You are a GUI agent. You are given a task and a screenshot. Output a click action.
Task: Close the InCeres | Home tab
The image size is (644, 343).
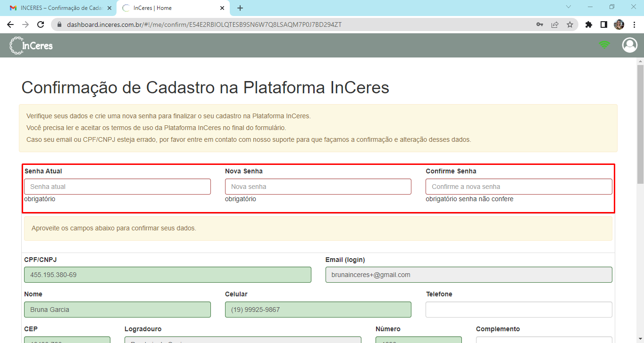(x=223, y=8)
